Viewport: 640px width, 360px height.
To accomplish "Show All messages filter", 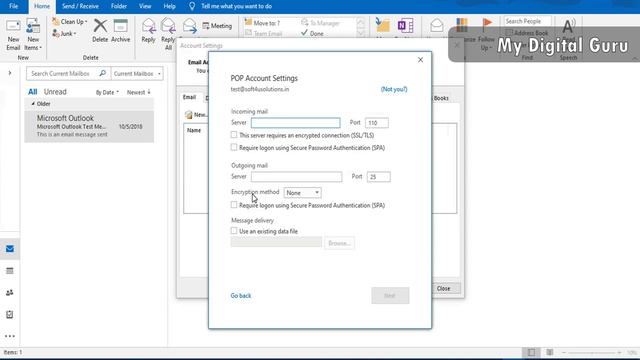I will (33, 92).
